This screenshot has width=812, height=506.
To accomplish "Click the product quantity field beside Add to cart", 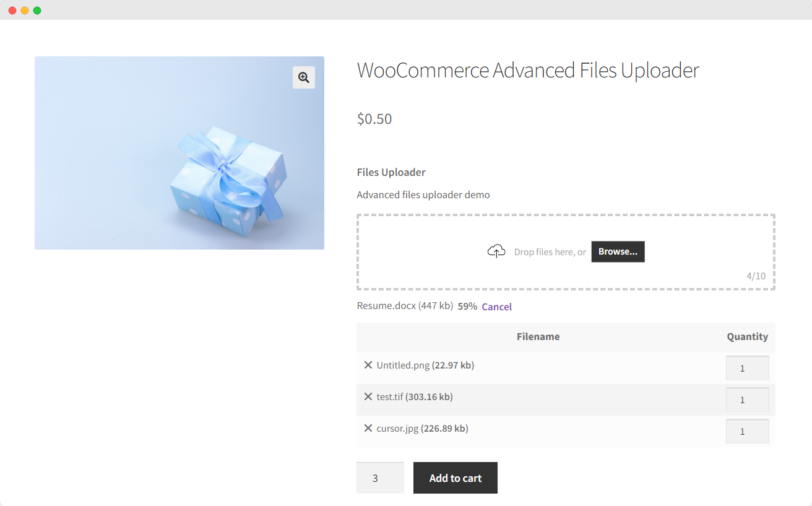I will (380, 478).
